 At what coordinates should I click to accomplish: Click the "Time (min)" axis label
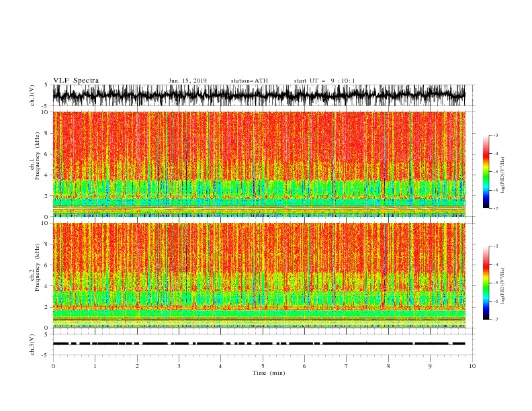pyautogui.click(x=269, y=373)
